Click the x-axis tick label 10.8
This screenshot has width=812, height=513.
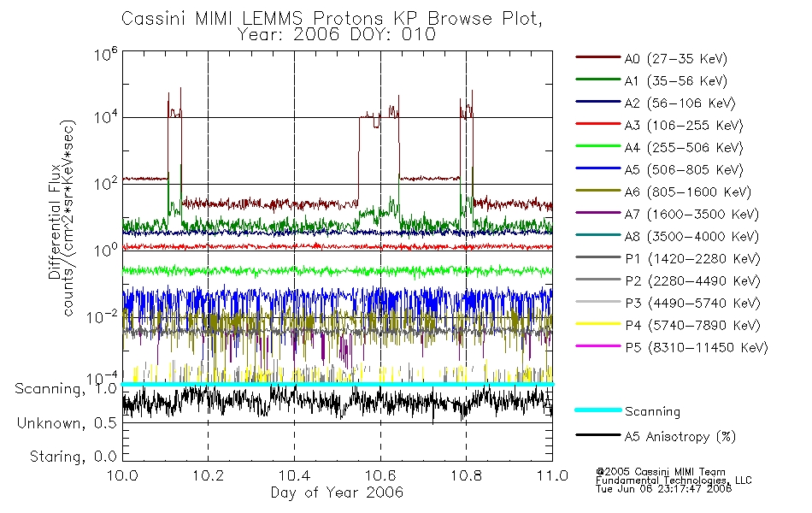click(x=466, y=475)
